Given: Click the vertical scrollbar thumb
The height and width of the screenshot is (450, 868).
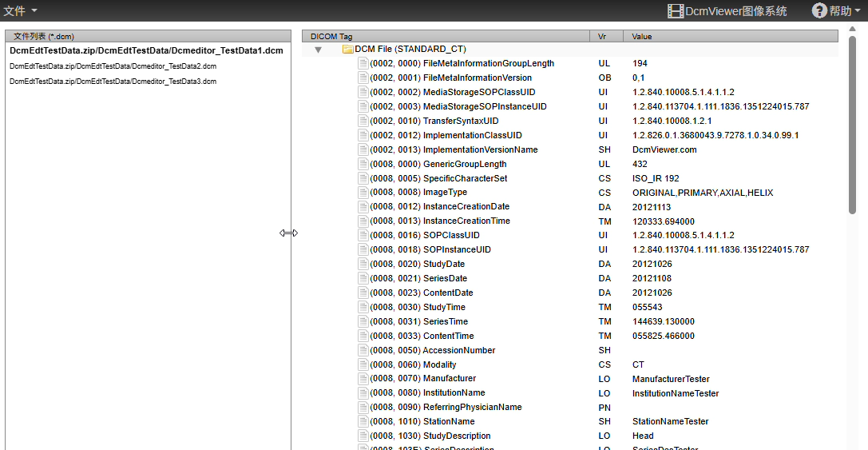Looking at the screenshot, I should (x=853, y=124).
